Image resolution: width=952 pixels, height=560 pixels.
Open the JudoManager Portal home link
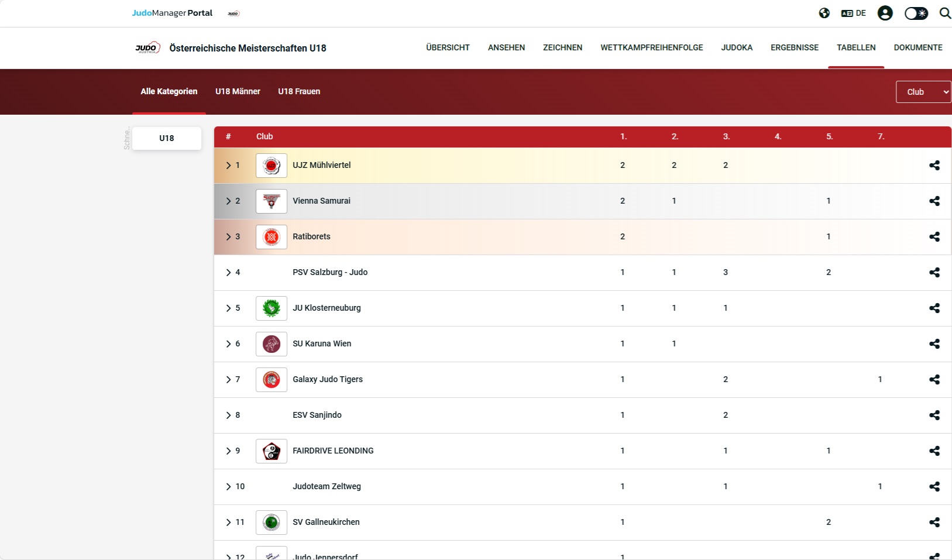pyautogui.click(x=172, y=13)
